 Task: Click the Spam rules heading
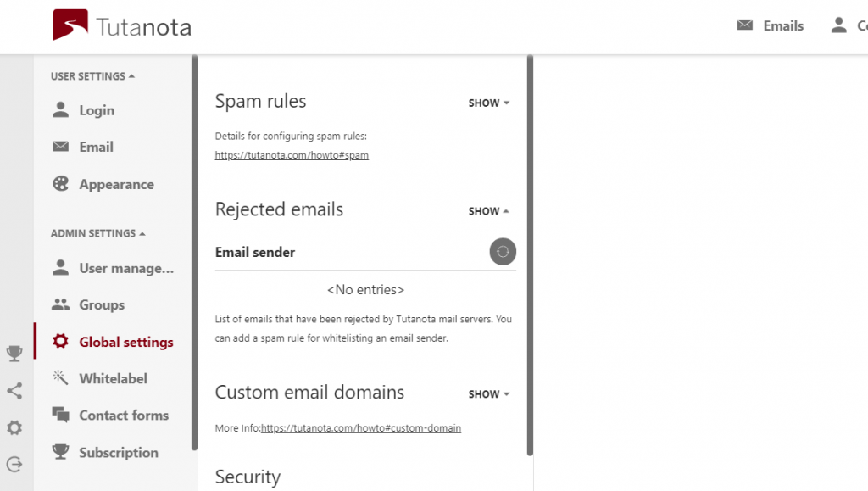pyautogui.click(x=260, y=101)
